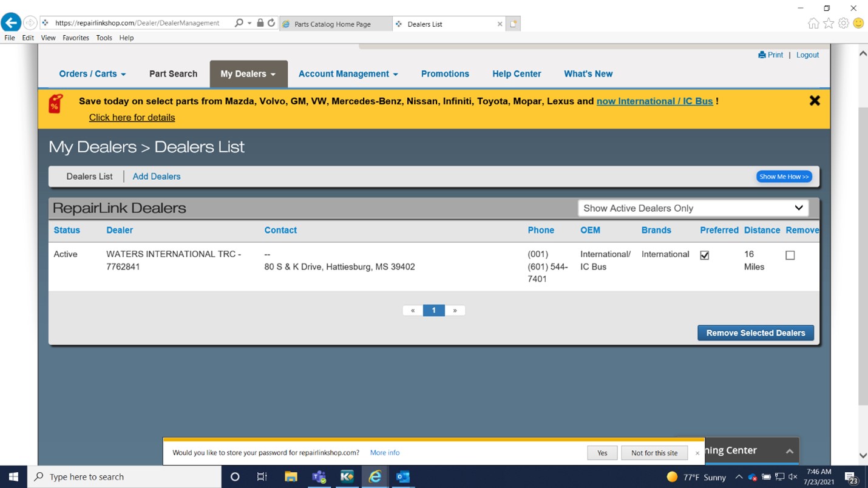This screenshot has width=868, height=488.
Task: Select page 1 in pagination
Action: pos(433,310)
